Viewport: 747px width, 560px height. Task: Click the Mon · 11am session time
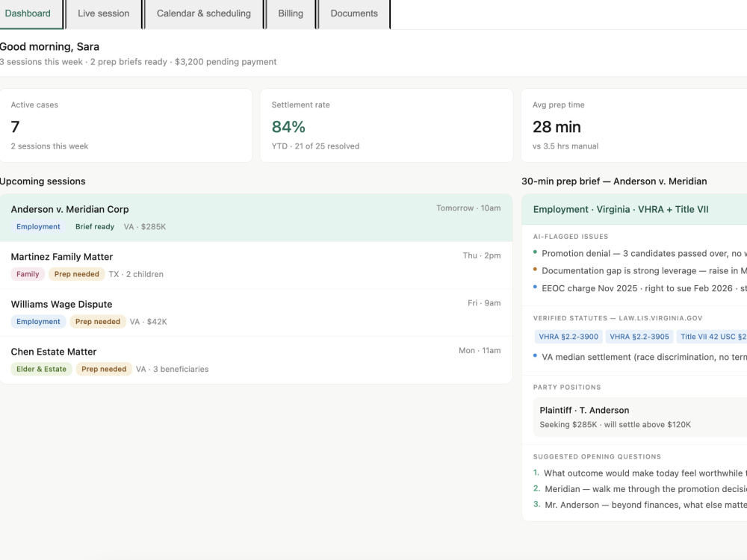tap(480, 350)
